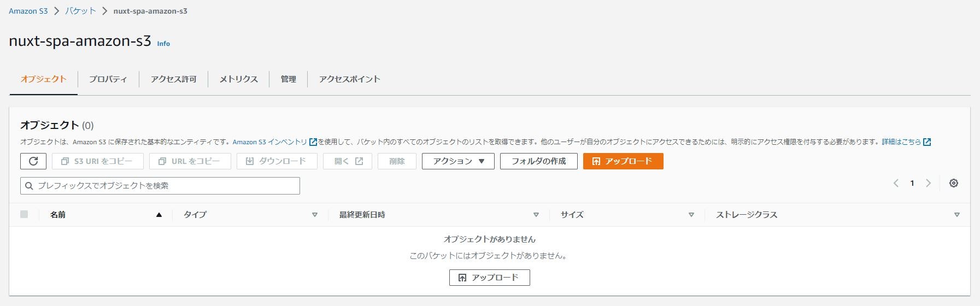Viewport: 980px width, 306px height.
Task: Click the nuxt-spa-amazon-s3 breadcrumb text
Action: [150, 11]
